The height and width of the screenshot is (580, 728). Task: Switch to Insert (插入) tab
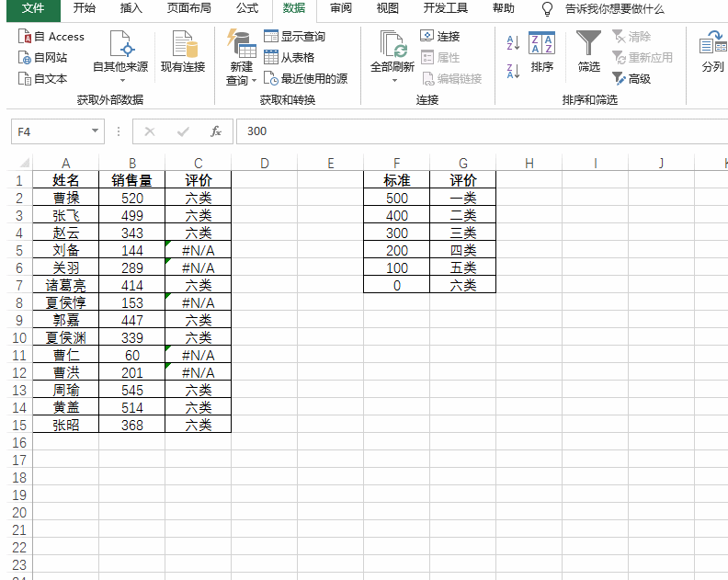131,8
